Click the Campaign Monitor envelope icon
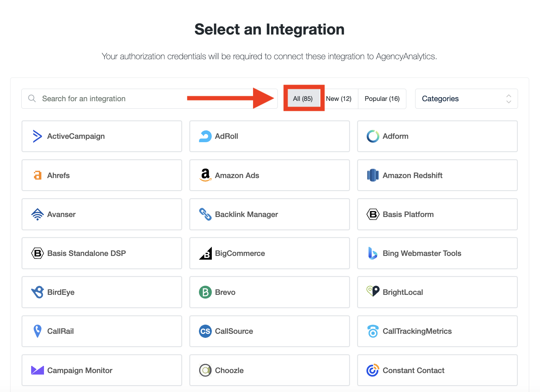The width and height of the screenshot is (540, 392). tap(38, 370)
